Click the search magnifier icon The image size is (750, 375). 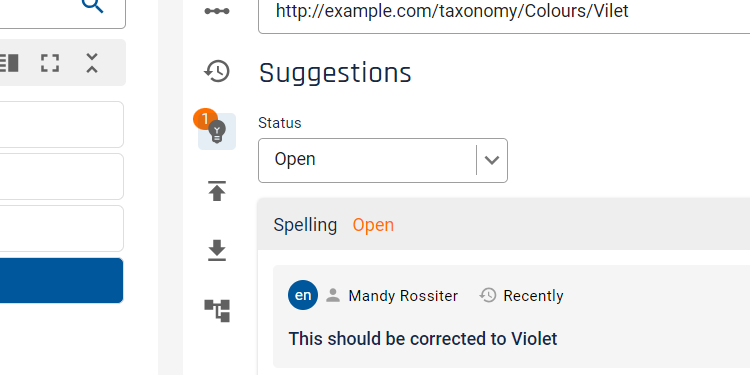pyautogui.click(x=92, y=5)
